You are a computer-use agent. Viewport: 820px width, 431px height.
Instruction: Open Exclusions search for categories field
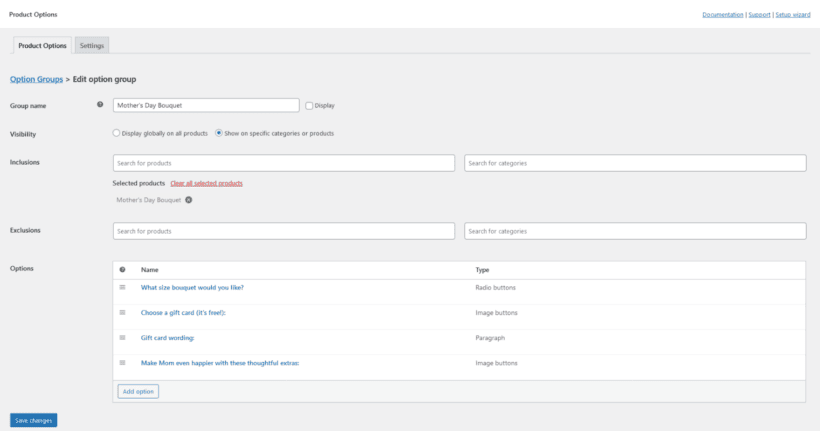pyautogui.click(x=635, y=231)
